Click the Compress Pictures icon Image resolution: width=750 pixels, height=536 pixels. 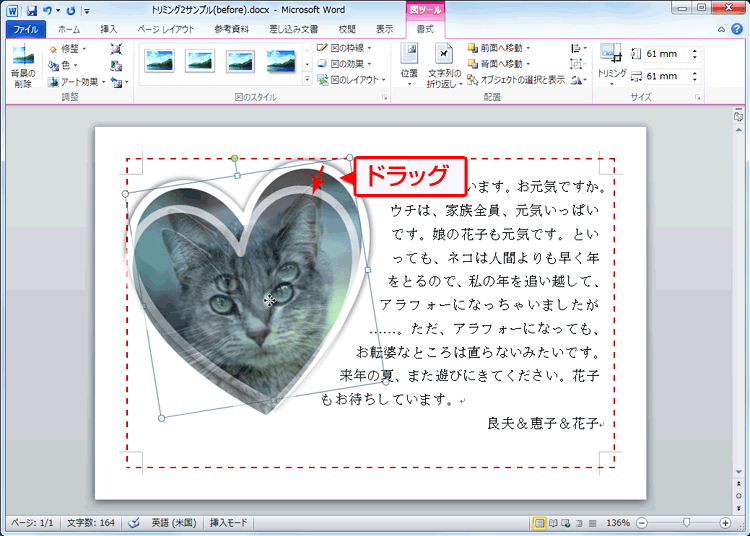coord(116,49)
